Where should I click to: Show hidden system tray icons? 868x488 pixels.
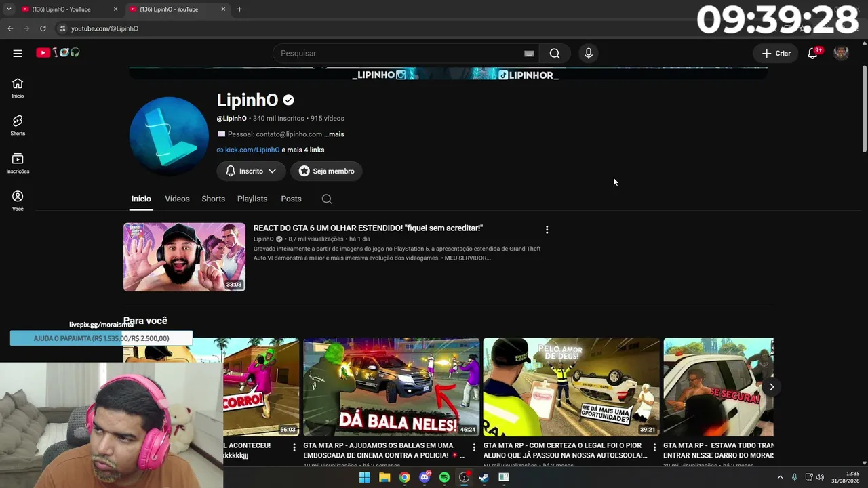click(x=780, y=477)
